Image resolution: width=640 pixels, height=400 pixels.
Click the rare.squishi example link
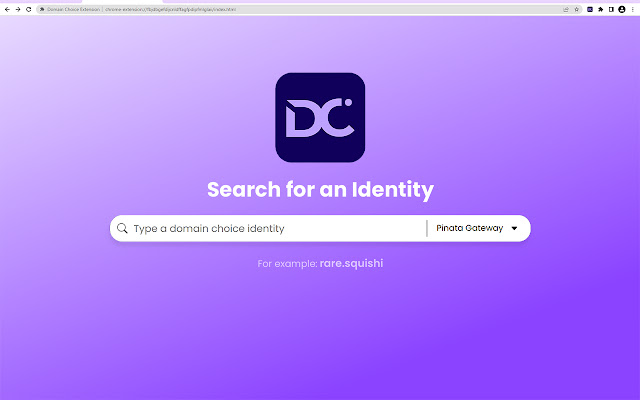(351, 264)
